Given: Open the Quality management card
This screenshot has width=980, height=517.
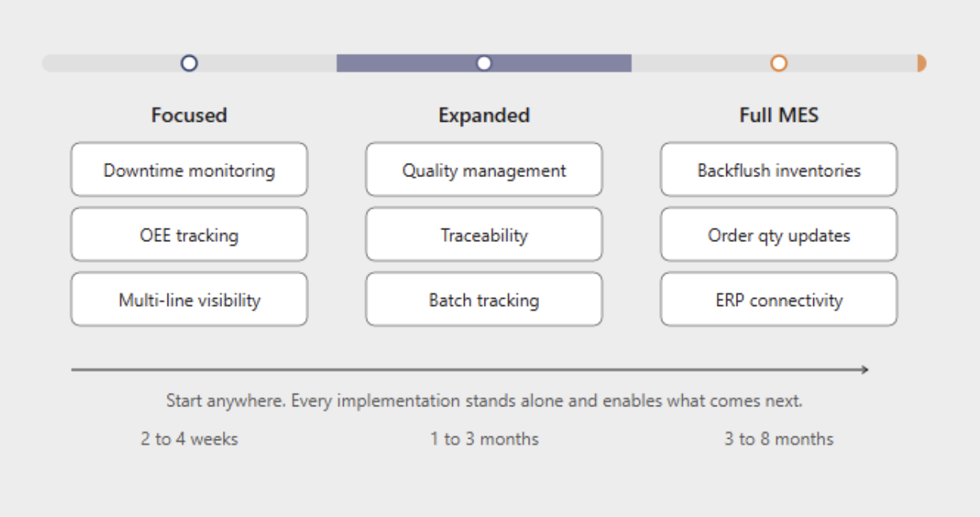Looking at the screenshot, I should [x=484, y=170].
